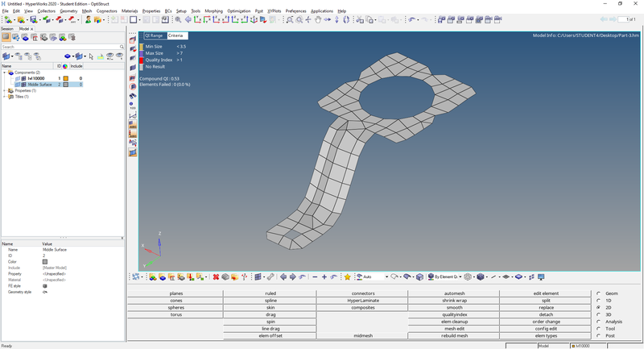Click the yellow star icon in the bottom toolbar
Image resolution: width=644 pixels, height=349 pixels.
347,276
